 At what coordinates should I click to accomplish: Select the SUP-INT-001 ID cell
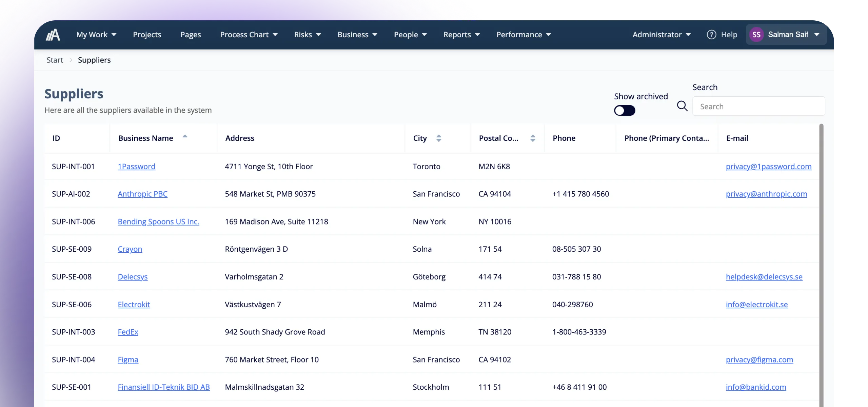73,167
